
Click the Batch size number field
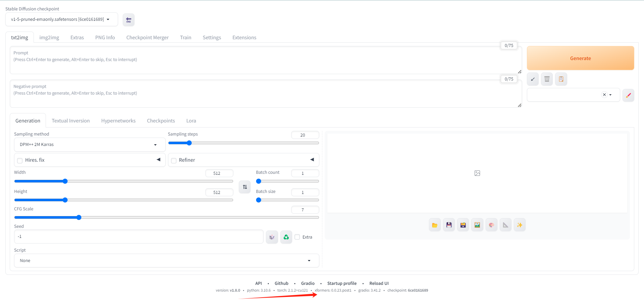coord(305,192)
